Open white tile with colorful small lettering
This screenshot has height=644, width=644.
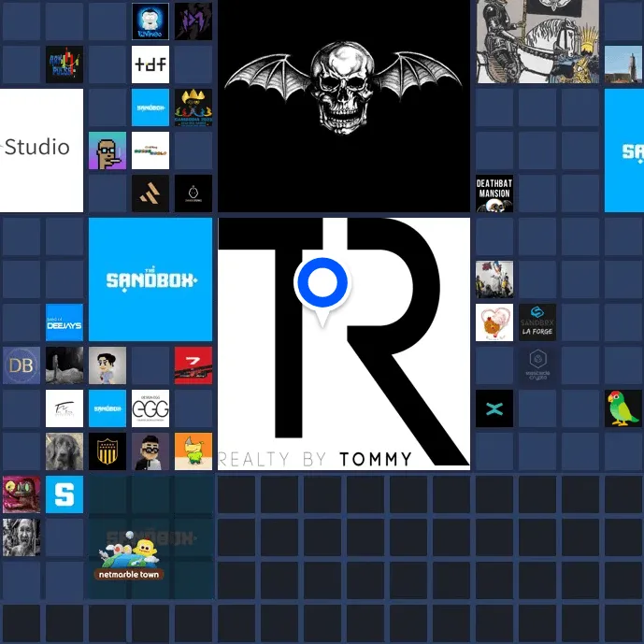(x=150, y=150)
